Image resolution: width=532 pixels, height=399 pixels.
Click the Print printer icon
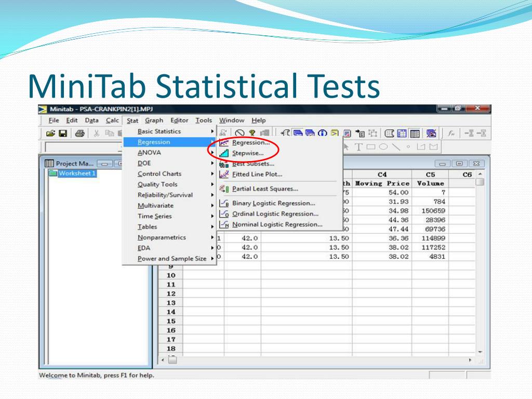pos(79,134)
